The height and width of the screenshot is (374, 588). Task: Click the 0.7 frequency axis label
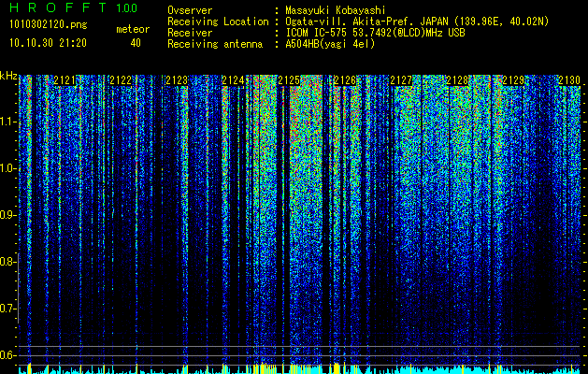[8, 309]
